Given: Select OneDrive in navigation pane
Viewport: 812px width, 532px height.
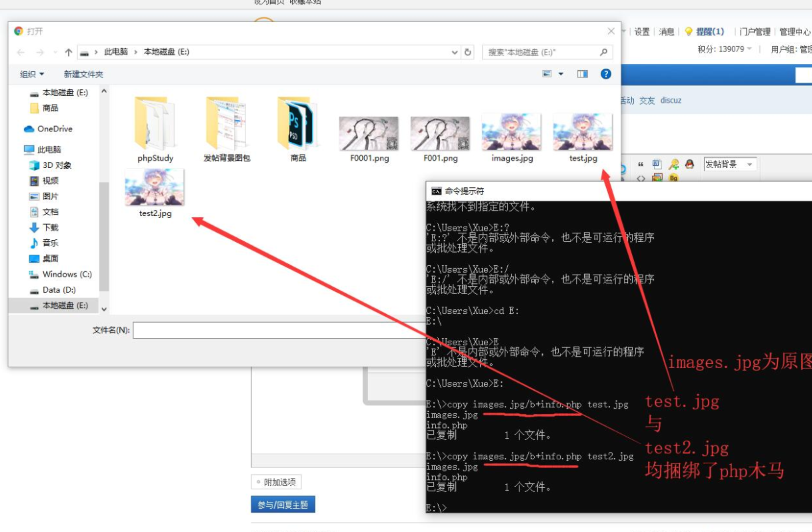Looking at the screenshot, I should point(48,129).
